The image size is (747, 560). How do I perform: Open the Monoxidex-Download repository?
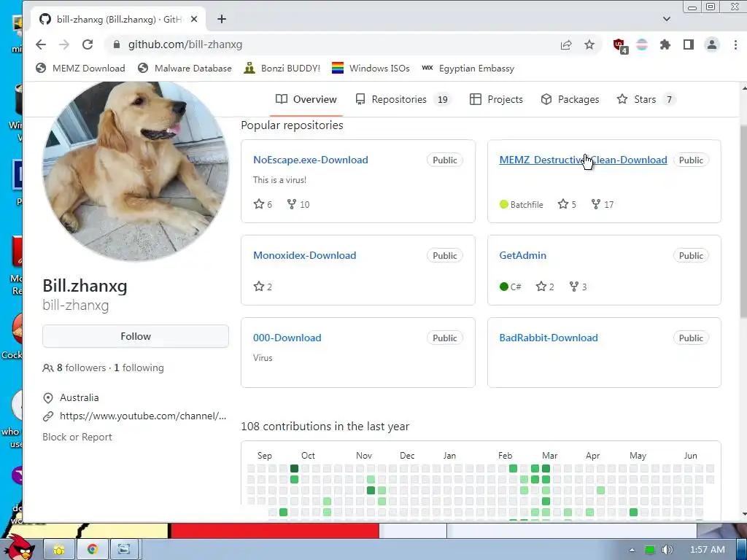pos(304,255)
